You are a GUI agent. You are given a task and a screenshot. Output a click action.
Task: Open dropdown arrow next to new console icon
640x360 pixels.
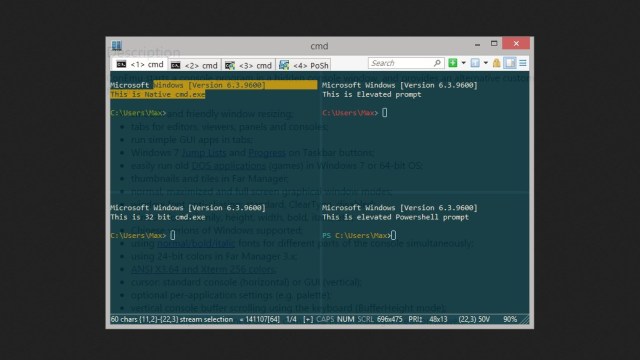(463, 63)
